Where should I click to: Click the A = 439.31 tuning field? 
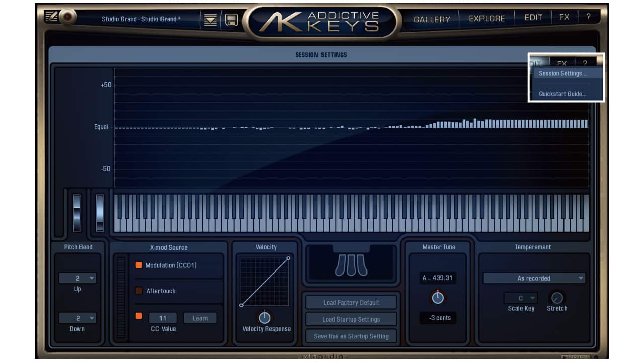438,278
